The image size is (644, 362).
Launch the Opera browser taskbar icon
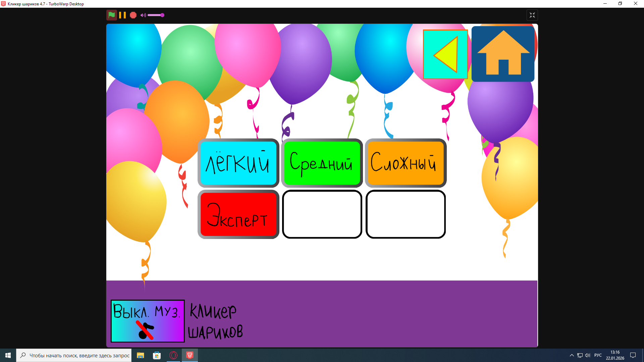pyautogui.click(x=173, y=355)
